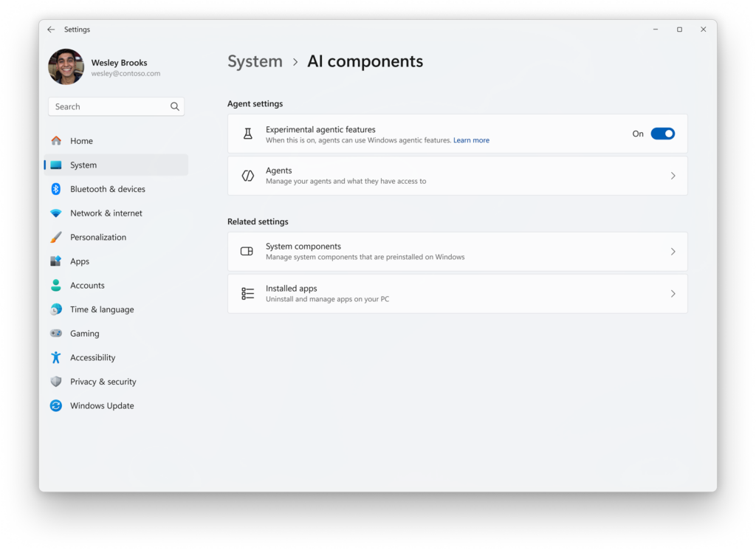Viewport: 756px width, 550px height.
Task: Click the Experimental agentic features flask icon
Action: 247,133
